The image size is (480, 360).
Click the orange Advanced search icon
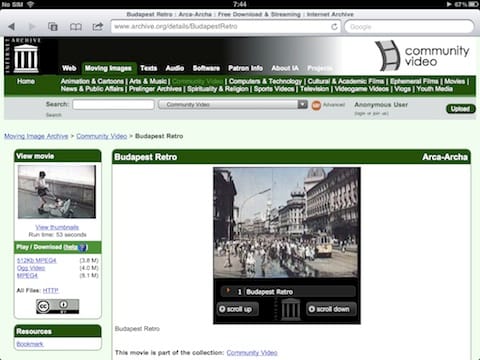(316, 105)
